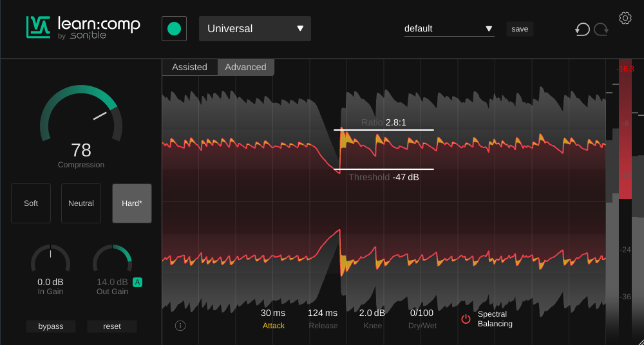644x345 pixels.
Task: Open the info icon in the display
Action: pos(180,326)
